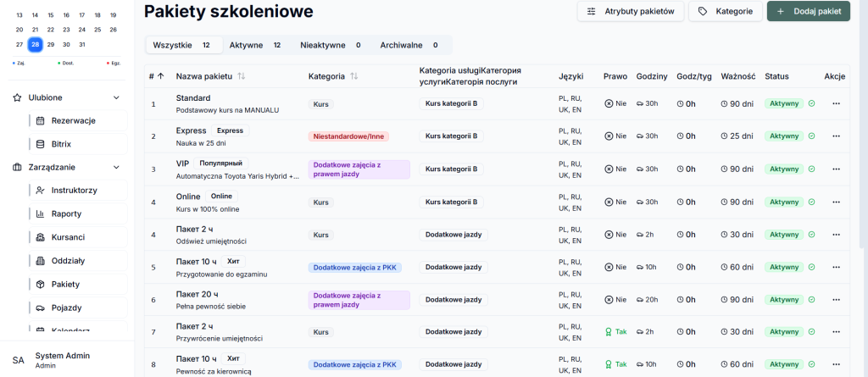Screen dimensions: 868x377
Task: Click Dodatkowe zajęcia z PKK tag in Przygotowanie row
Action: click(x=355, y=268)
